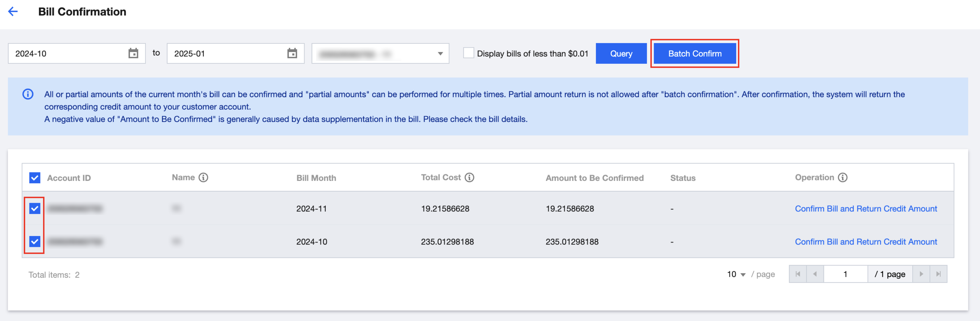
Task: Go to the previous page arrow
Action: [815, 274]
